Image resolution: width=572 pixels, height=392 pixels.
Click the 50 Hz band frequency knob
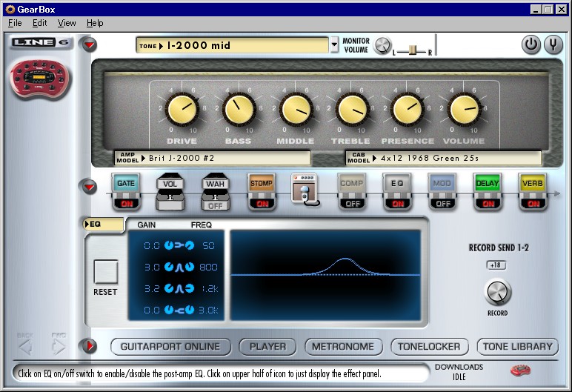pos(190,245)
